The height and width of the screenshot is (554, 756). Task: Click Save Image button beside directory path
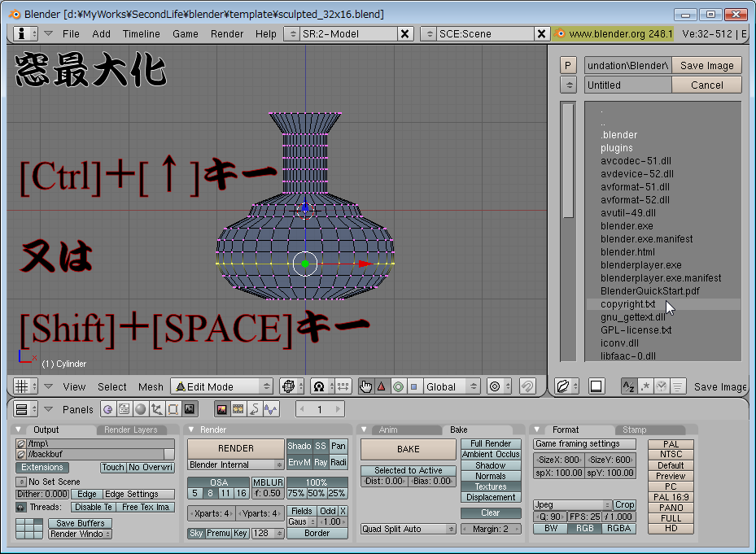(x=707, y=66)
